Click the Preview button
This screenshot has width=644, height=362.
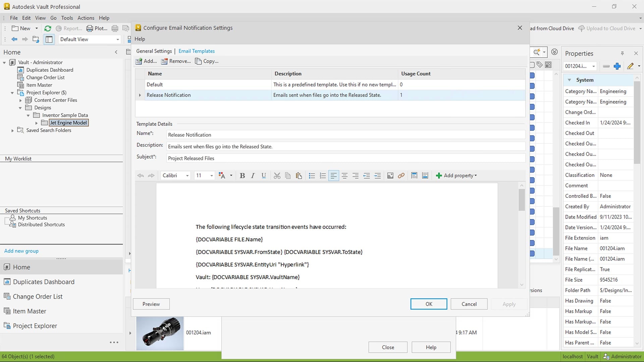click(x=151, y=304)
